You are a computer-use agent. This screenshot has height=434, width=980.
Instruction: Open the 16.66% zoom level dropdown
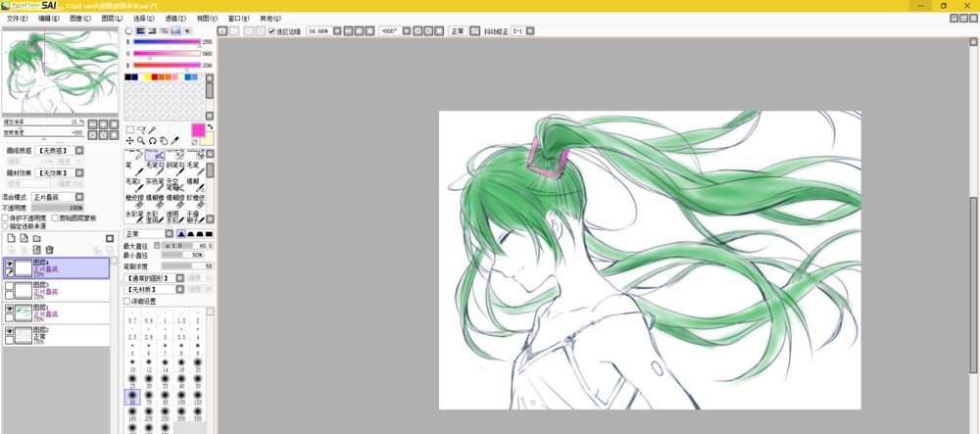coord(337,30)
